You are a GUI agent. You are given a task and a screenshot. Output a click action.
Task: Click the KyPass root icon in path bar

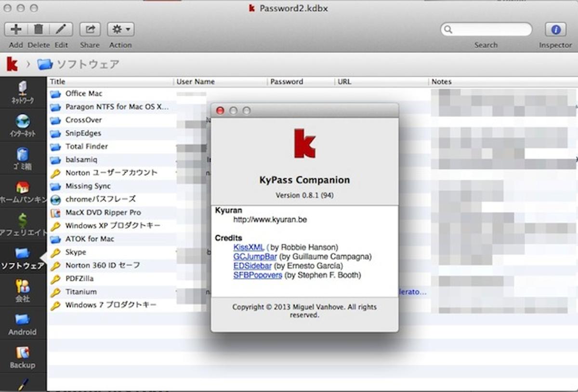12,64
